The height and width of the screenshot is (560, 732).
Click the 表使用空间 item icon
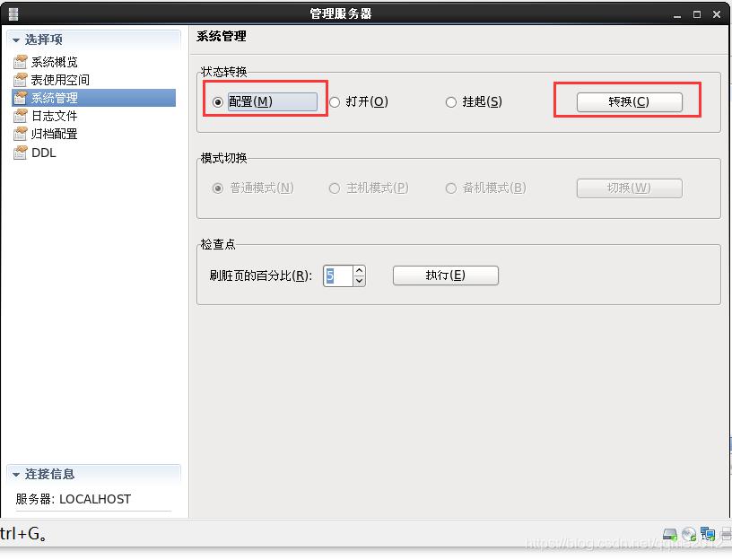click(20, 80)
